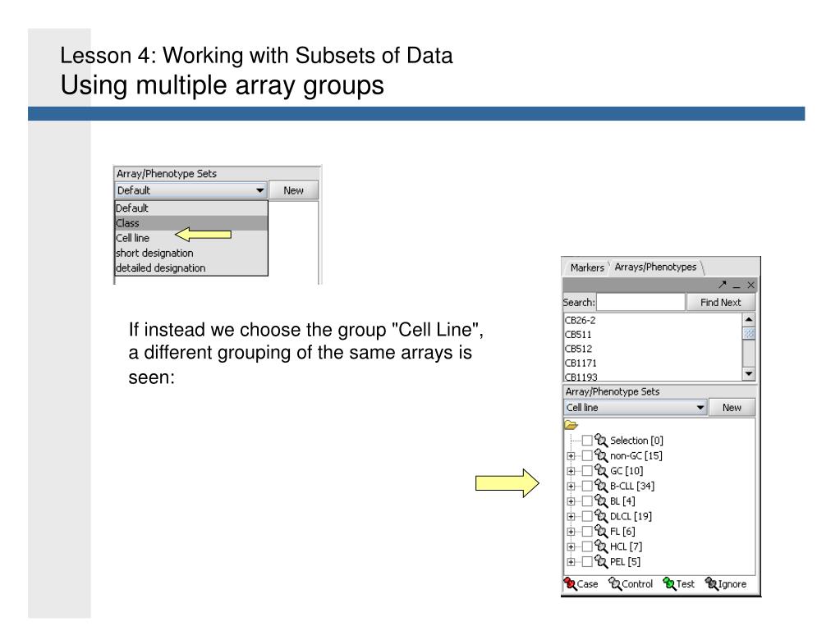Click New beside the Default dropdown

pyautogui.click(x=294, y=190)
